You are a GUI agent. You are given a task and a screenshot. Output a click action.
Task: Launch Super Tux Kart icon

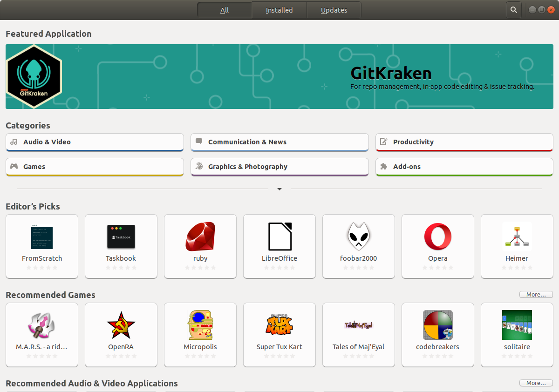click(x=279, y=325)
